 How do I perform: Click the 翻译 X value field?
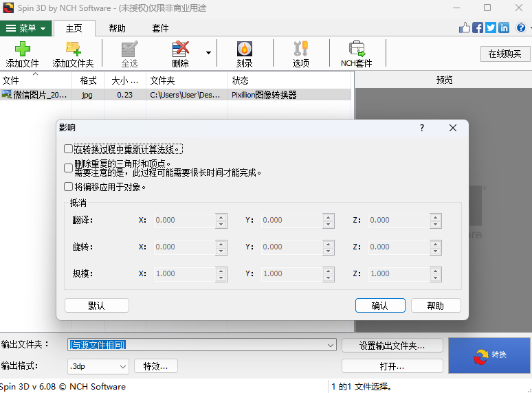pos(185,220)
